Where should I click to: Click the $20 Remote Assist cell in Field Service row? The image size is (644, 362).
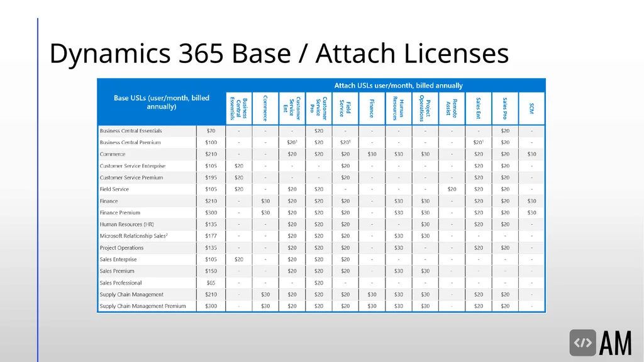tap(452, 189)
